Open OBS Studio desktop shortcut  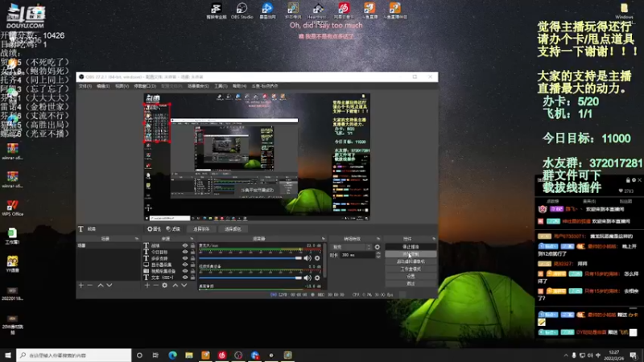[242, 10]
